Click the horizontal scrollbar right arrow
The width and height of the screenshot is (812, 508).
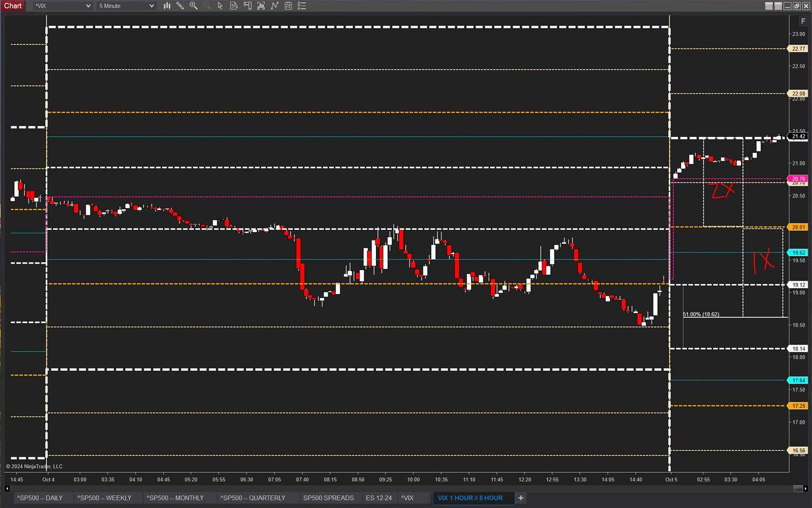click(x=805, y=488)
